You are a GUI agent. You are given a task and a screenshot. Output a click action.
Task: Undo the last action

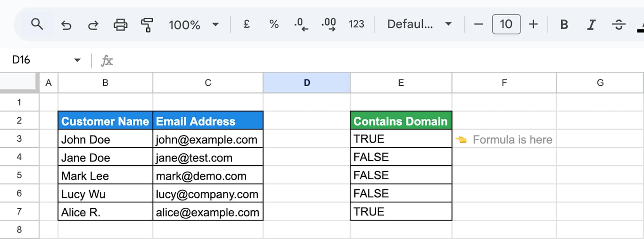[66, 24]
